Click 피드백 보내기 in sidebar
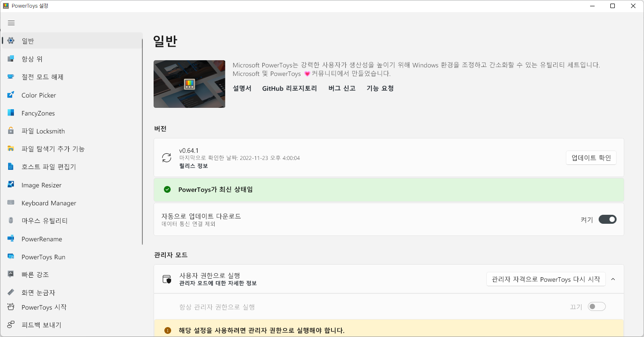Screen dimensions: 644x337 pos(72,325)
